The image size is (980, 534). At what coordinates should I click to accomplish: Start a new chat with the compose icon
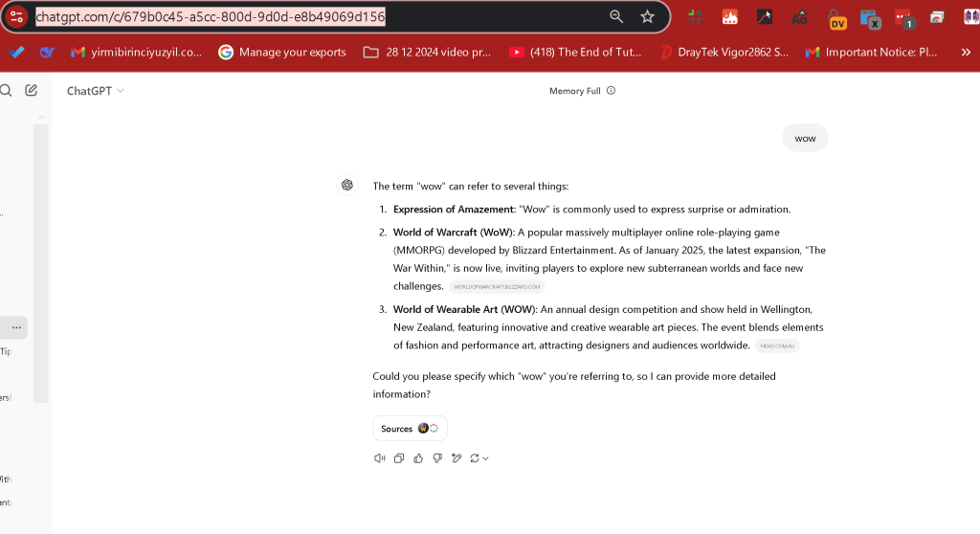coord(31,91)
